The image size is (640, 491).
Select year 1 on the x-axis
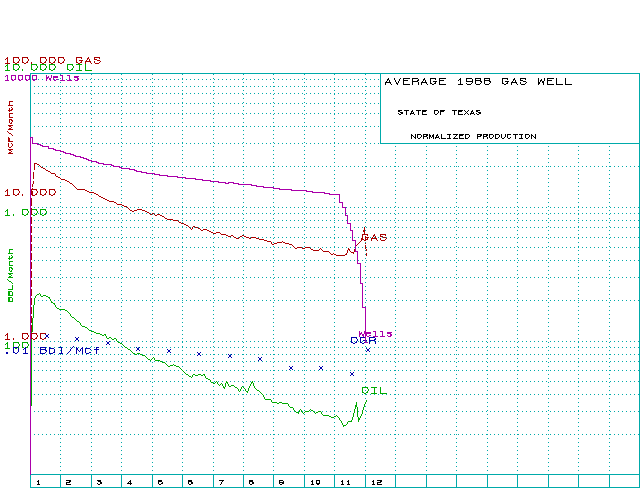point(38,482)
